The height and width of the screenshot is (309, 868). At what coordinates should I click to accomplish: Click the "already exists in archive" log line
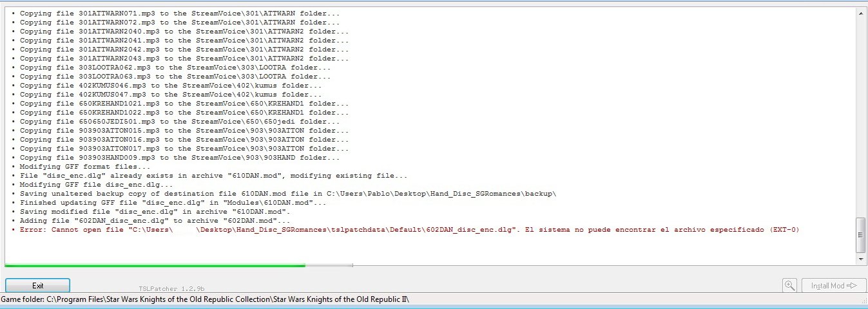[x=213, y=176]
